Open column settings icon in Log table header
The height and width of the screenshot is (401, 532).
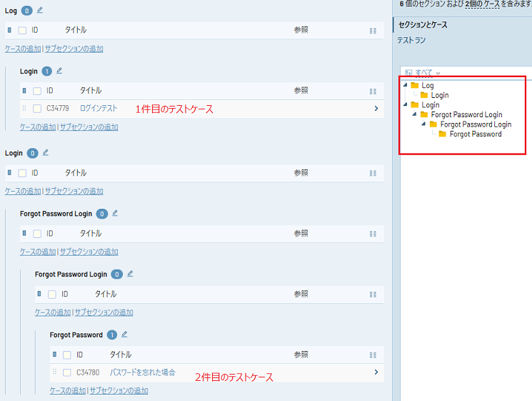(373, 31)
